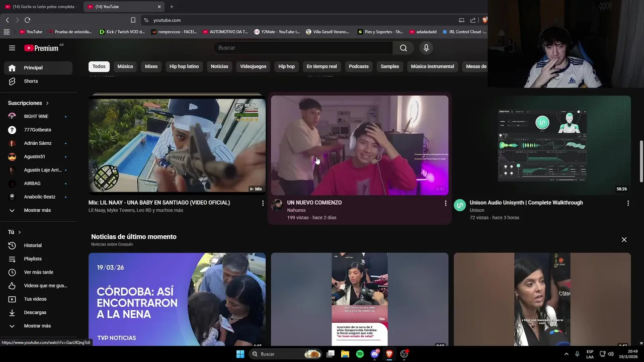
Task: Expand Suscripciones section chevron
Action: coord(47,103)
